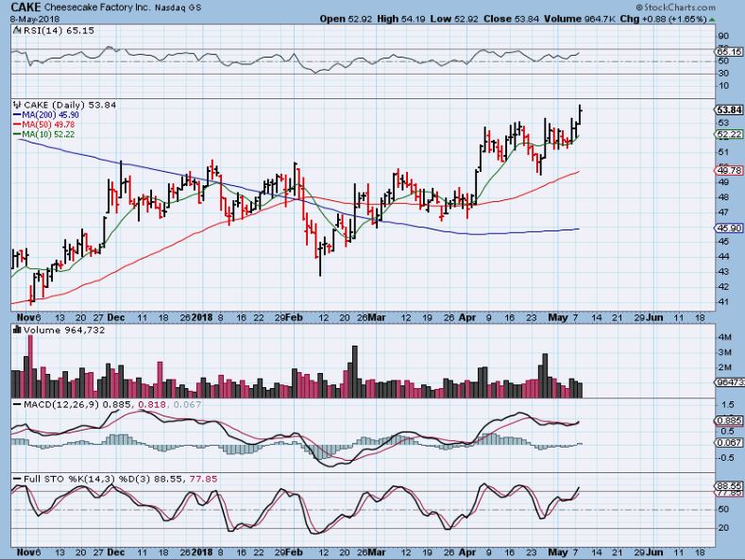Screen dimensions: 745x560
Task: Select the green 52.22 MA price tag
Action: [x=726, y=134]
